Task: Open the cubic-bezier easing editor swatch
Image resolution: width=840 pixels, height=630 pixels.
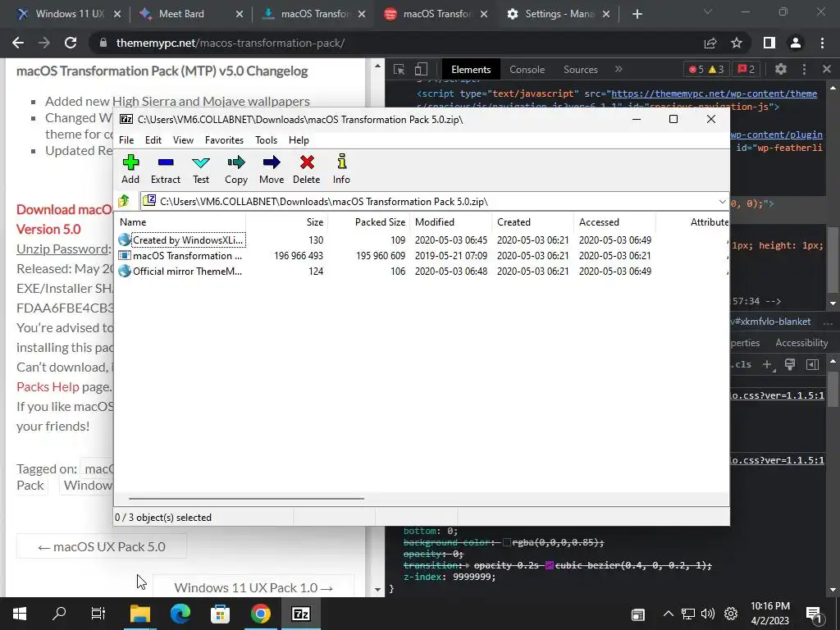Action: click(550, 565)
